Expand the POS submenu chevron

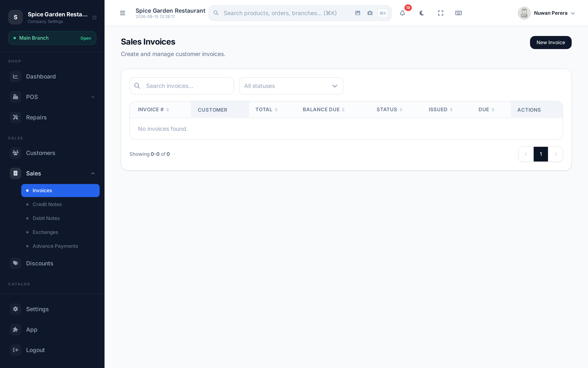tap(93, 97)
